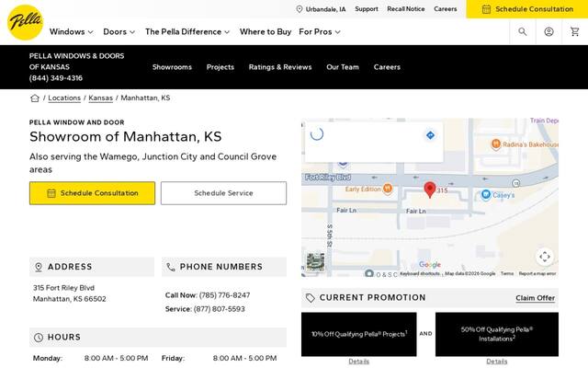Click the Claim Offer link
Screen dimensions: 588x368
pos(535,298)
